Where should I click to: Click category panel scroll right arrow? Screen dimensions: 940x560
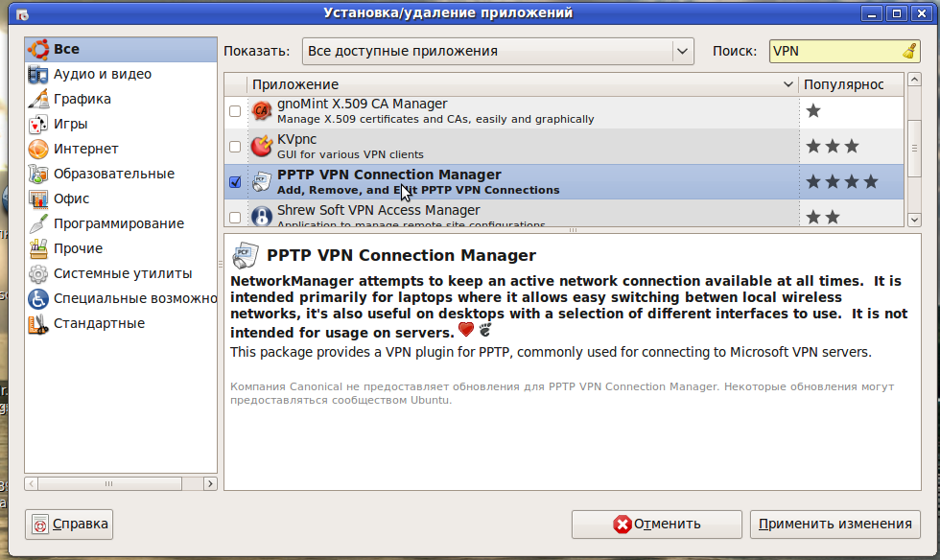tap(210, 484)
